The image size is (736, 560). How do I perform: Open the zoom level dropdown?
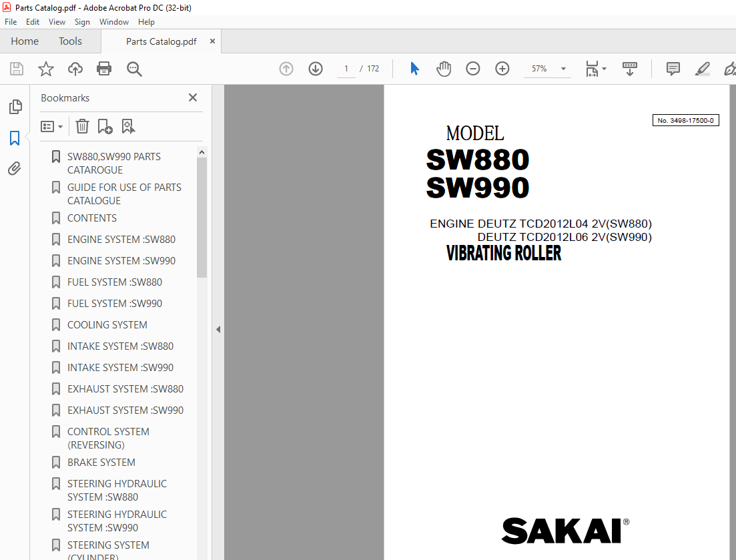(x=563, y=69)
